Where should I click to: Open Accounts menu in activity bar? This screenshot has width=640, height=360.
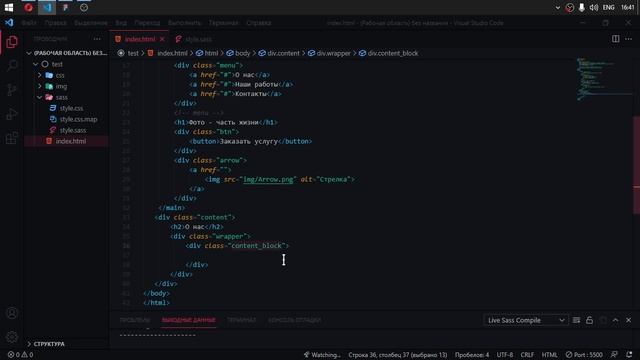[12, 313]
